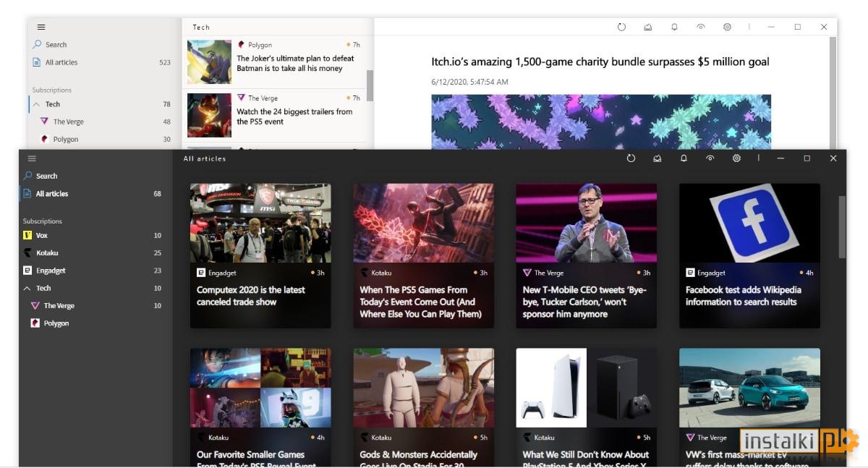868x468 pixels.
Task: Click mark-all-read envelope icon in dark window
Action: (x=657, y=158)
